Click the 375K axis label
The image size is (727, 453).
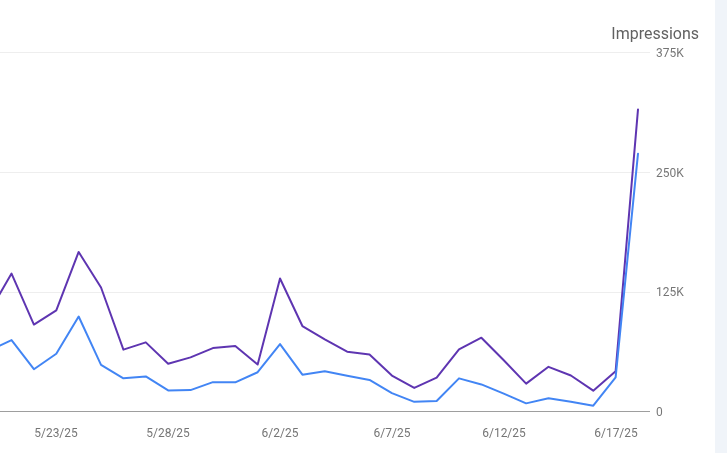coord(669,53)
